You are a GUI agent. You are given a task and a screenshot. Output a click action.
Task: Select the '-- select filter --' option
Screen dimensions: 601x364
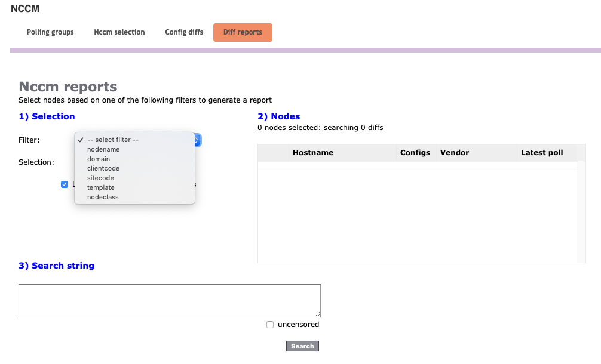[112, 140]
